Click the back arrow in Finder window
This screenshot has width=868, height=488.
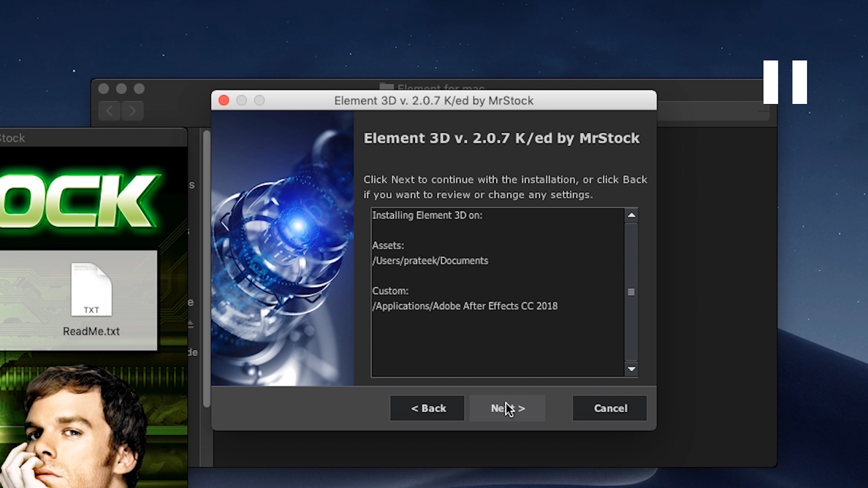(x=110, y=111)
